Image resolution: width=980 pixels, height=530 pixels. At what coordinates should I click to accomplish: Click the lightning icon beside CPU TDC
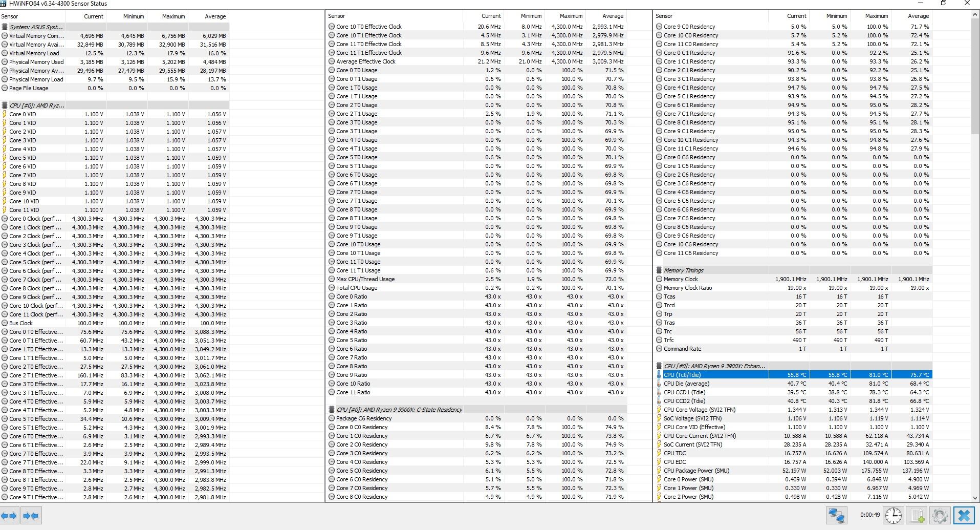click(659, 453)
